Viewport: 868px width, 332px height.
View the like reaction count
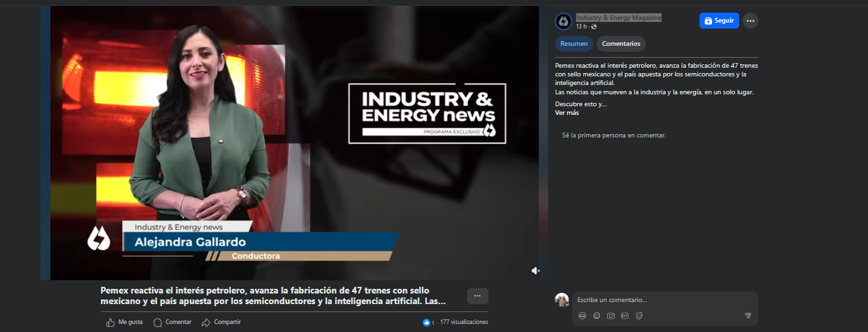pyautogui.click(x=429, y=322)
